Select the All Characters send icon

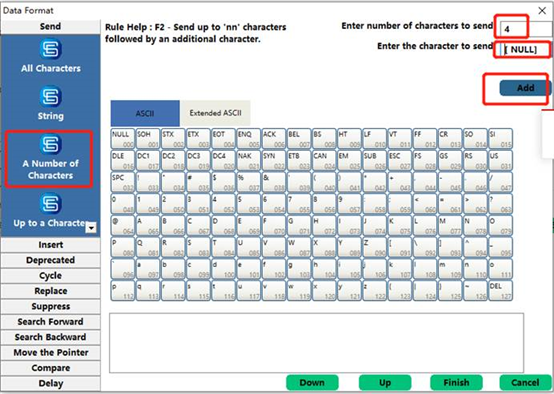[x=51, y=49]
